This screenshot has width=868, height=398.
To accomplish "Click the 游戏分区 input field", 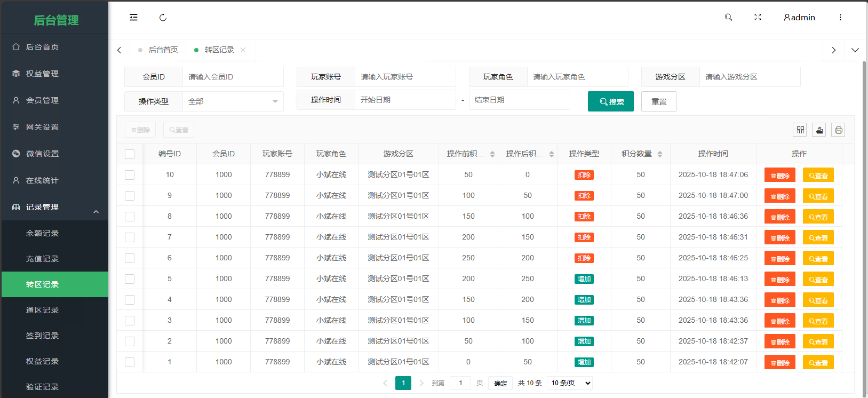I will pos(750,77).
